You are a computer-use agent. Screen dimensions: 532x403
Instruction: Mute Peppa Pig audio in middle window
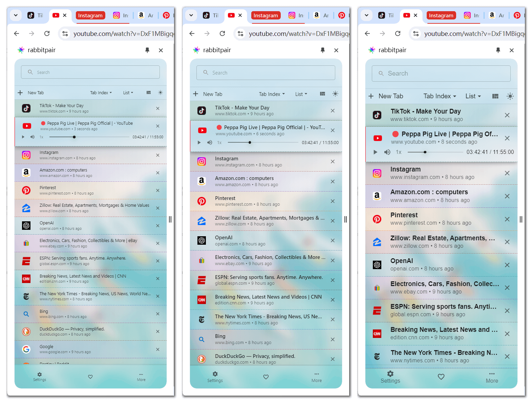[210, 142]
